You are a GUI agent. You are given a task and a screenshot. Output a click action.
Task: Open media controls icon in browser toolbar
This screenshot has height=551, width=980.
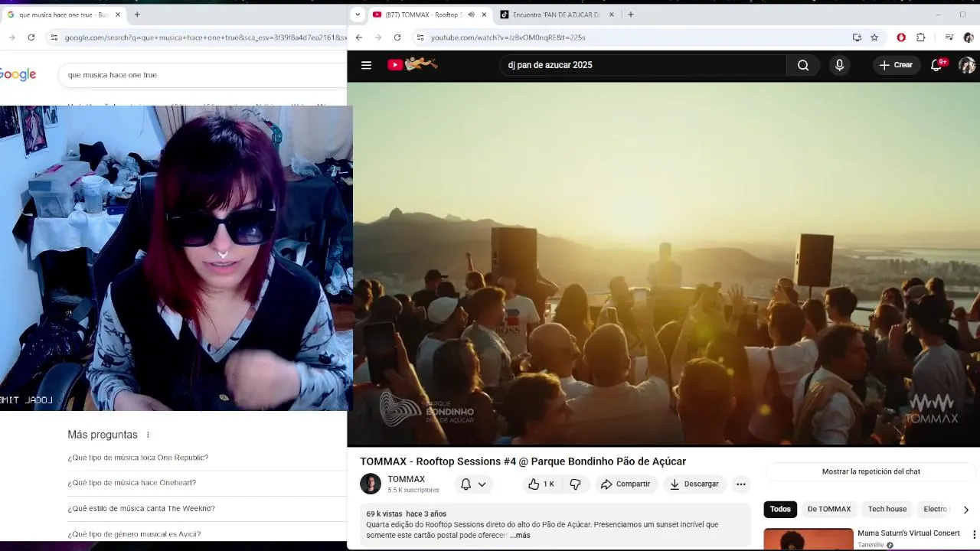pyautogui.click(x=949, y=37)
